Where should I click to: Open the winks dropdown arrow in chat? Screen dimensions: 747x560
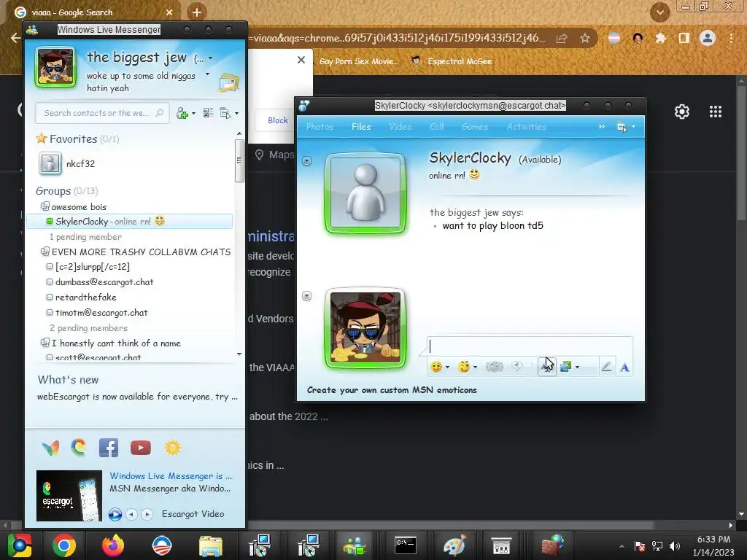coord(475,367)
